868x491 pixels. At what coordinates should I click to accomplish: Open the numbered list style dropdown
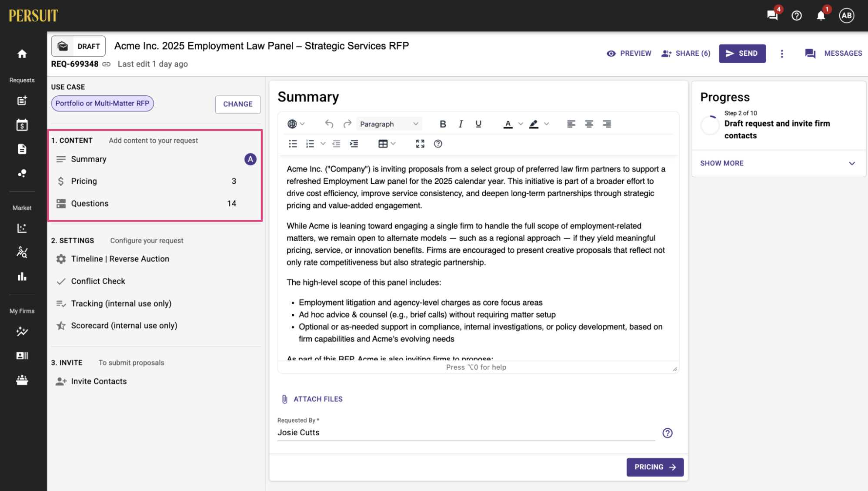click(323, 144)
